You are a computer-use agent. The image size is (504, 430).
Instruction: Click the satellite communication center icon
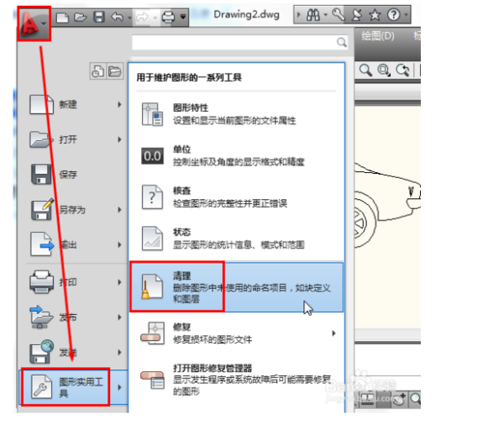(x=356, y=15)
